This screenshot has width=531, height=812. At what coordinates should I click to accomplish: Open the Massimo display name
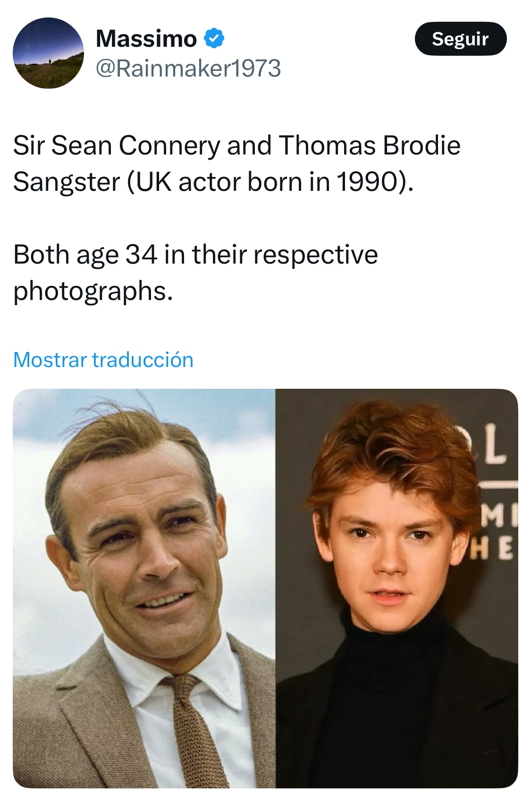coord(146,38)
